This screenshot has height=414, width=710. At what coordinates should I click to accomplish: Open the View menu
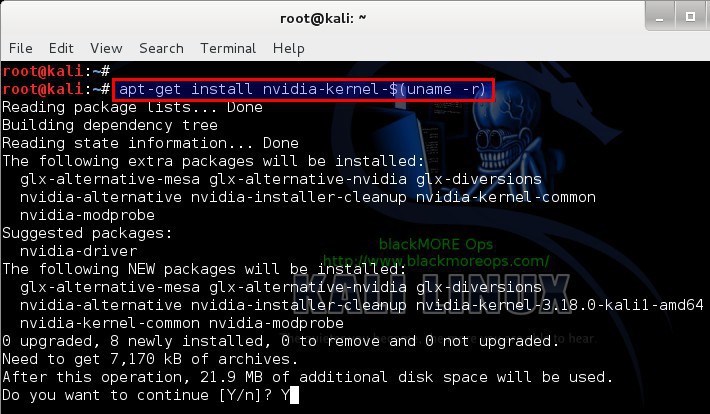[x=106, y=48]
